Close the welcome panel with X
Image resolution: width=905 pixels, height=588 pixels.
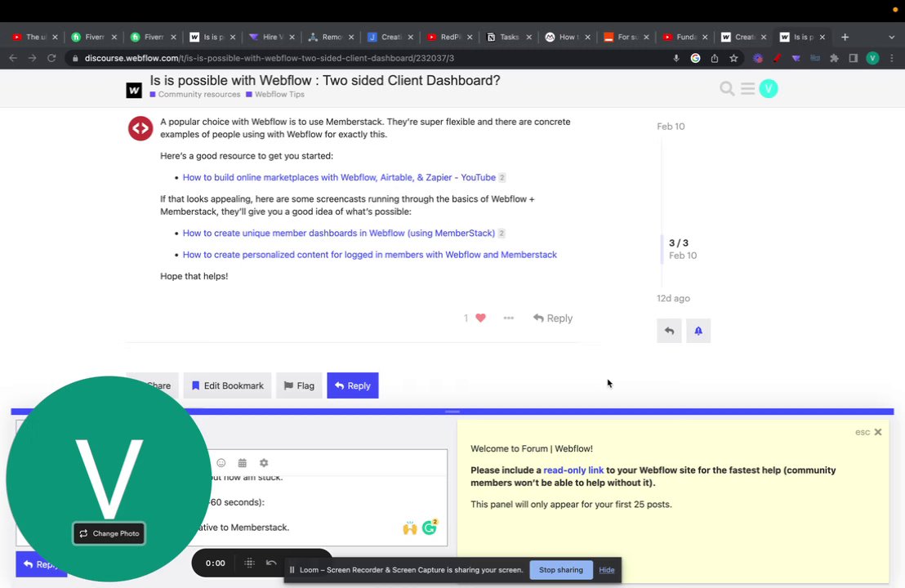[x=878, y=432]
